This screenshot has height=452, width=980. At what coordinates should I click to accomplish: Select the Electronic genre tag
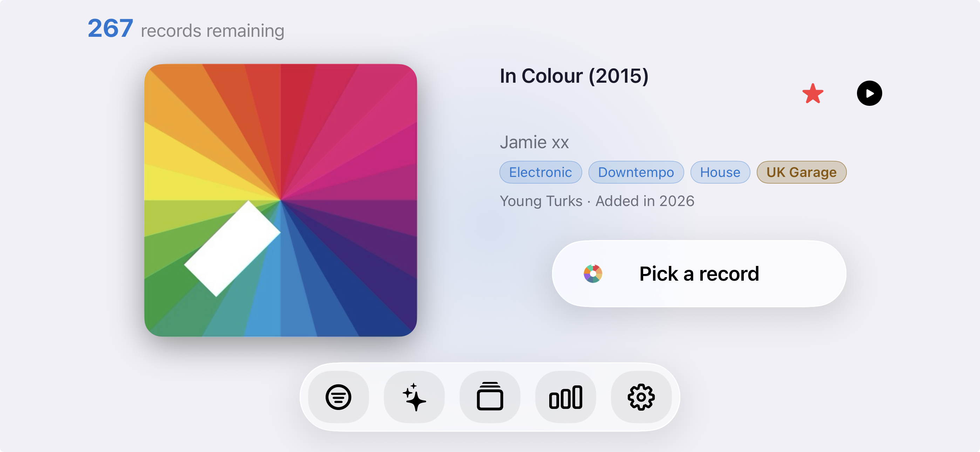(x=540, y=172)
